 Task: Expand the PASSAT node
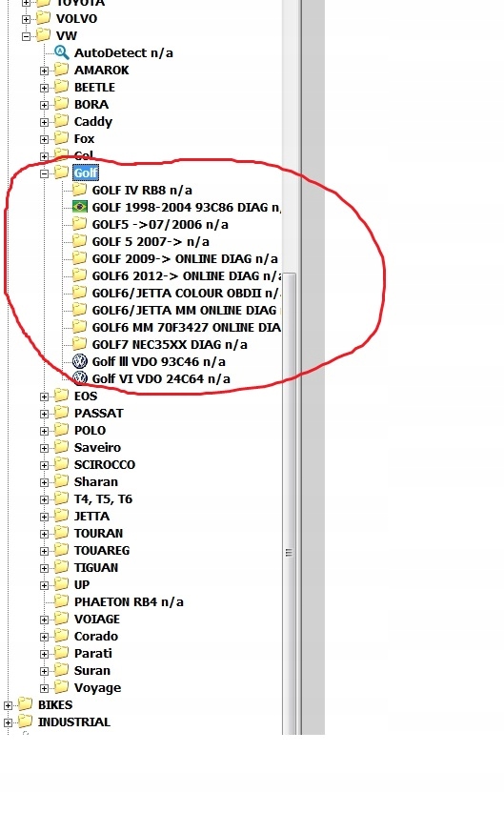pyautogui.click(x=44, y=414)
